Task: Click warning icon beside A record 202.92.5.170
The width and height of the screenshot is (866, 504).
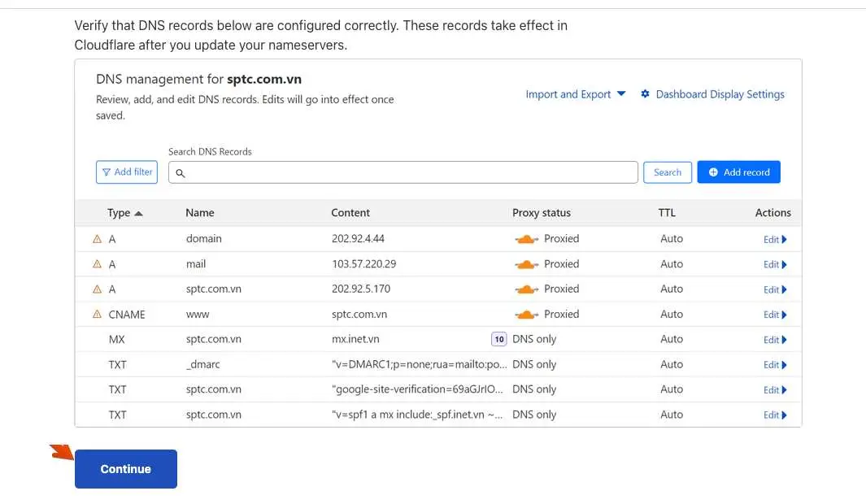Action: 98,289
